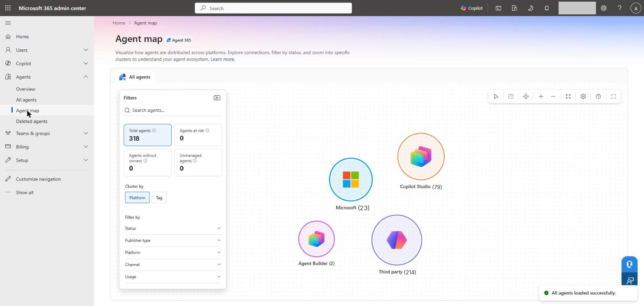Collapse the left navigation hamburger menu

[x=8, y=23]
